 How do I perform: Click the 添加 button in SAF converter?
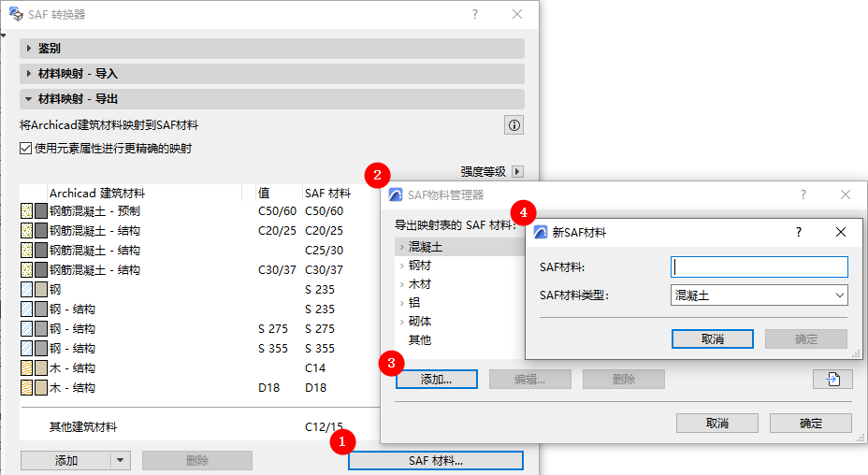[65, 460]
